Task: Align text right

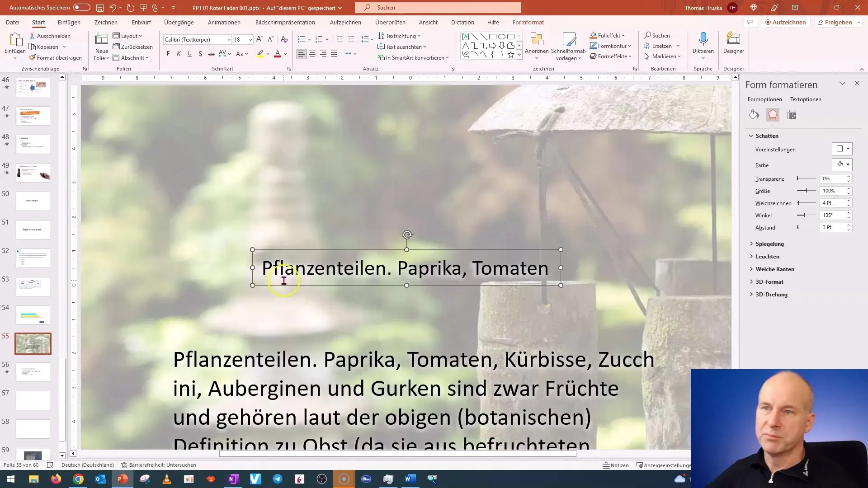Action: (x=323, y=54)
